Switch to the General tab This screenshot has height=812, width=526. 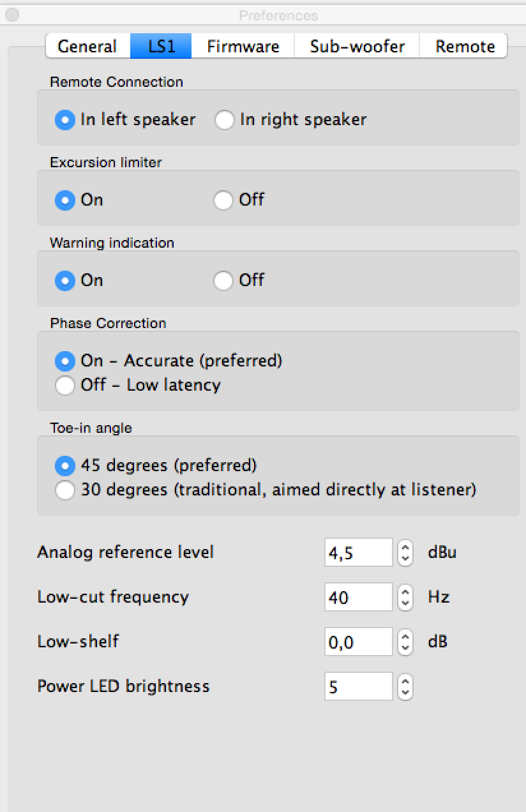pyautogui.click(x=87, y=46)
